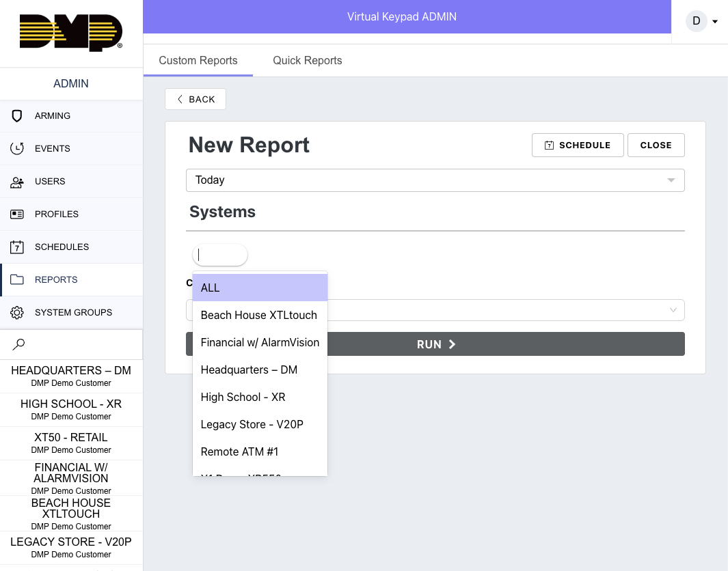Open the System Groups menu item
This screenshot has width=728, height=571.
(x=72, y=313)
